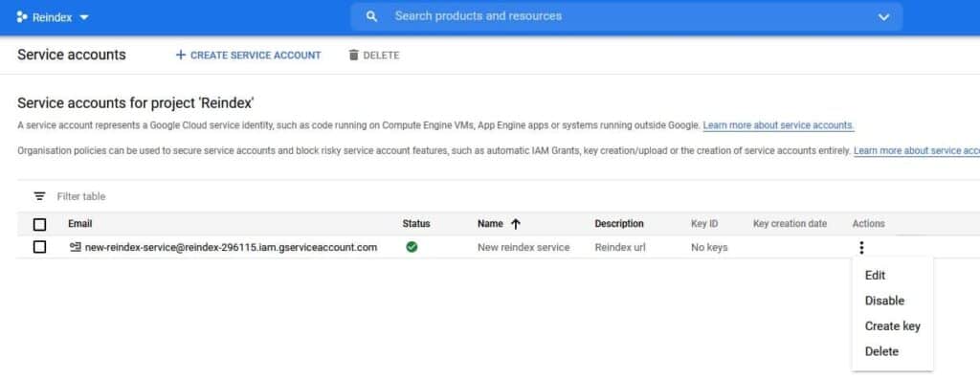Screen dimensions: 980x381
Task: Click the New reindex service name cell
Action: [523, 247]
